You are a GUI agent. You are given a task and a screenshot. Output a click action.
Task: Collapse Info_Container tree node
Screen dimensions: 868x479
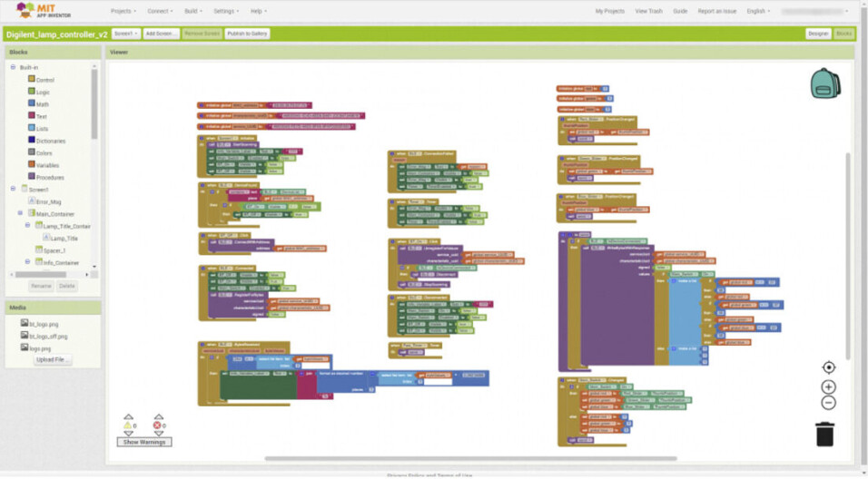click(27, 261)
